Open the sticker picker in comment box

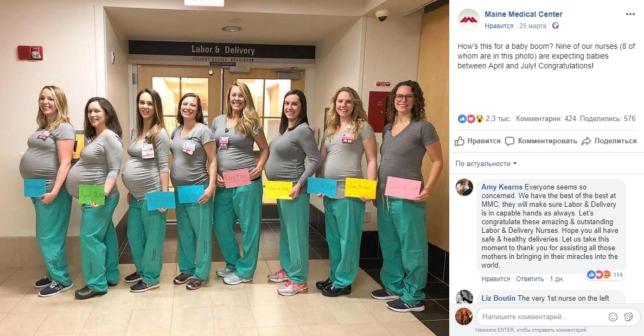point(628,316)
